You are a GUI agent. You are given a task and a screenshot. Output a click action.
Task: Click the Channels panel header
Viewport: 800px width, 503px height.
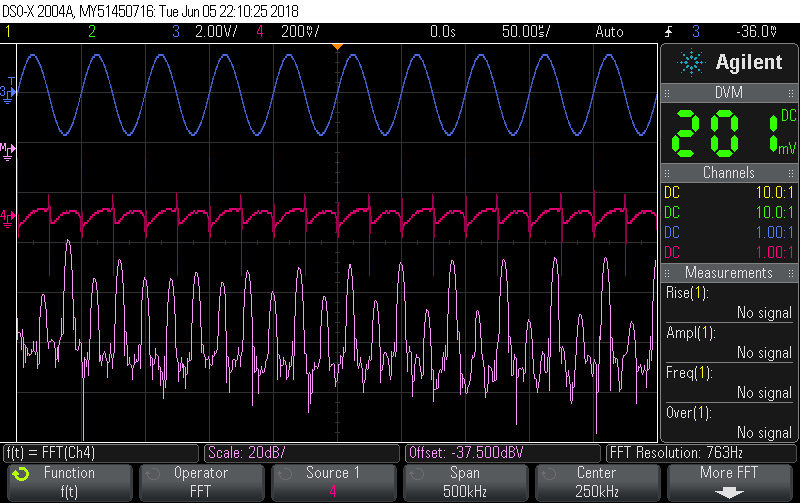click(729, 173)
